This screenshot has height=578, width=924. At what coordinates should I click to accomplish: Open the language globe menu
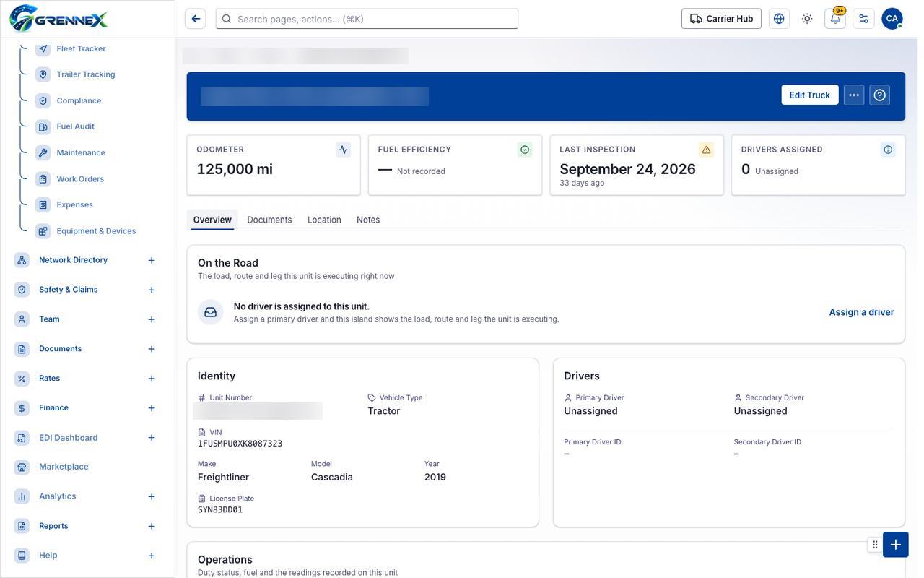779,19
